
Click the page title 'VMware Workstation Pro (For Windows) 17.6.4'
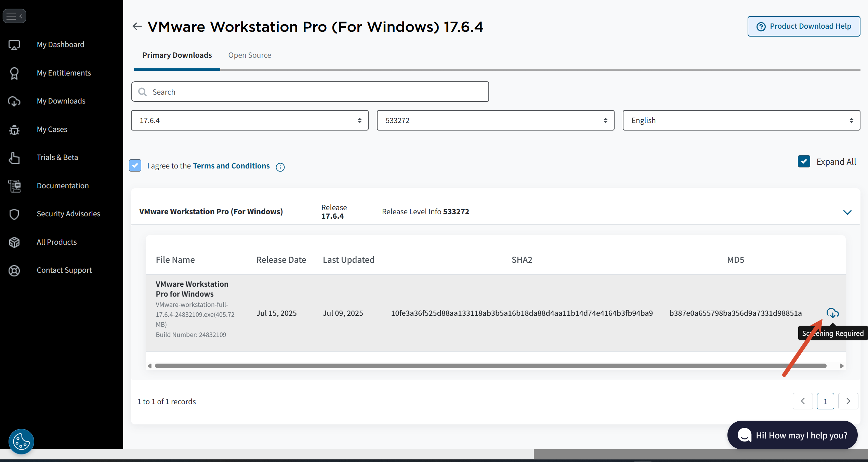pyautogui.click(x=315, y=27)
